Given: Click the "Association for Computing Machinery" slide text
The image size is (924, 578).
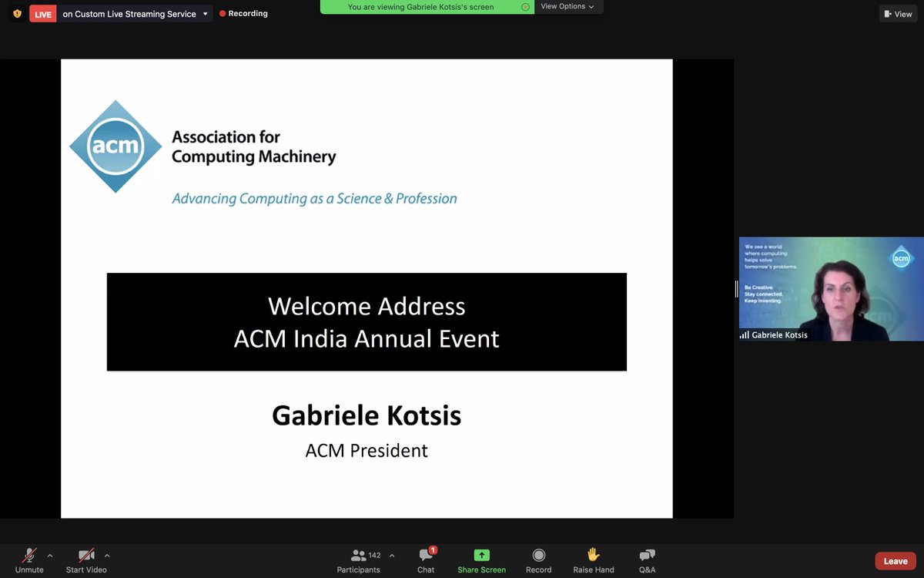Looking at the screenshot, I should (x=253, y=147).
